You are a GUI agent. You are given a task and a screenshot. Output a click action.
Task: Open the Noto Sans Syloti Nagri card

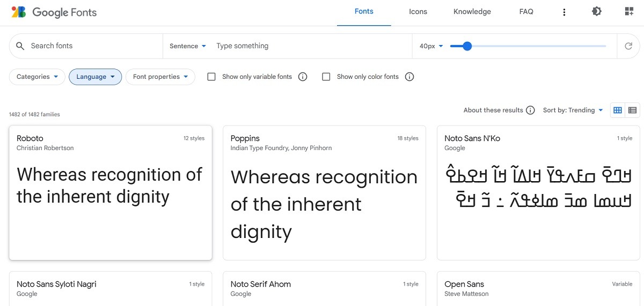111,289
